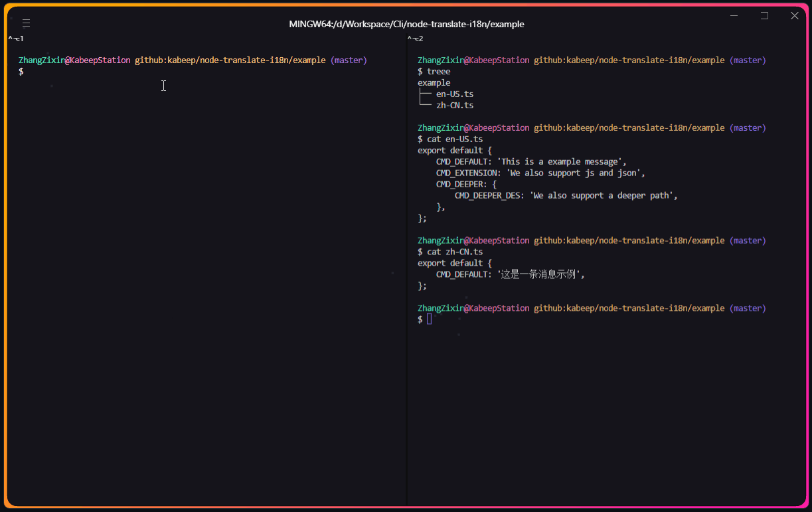Click zh-CN.ts in the tree output

[x=455, y=106]
